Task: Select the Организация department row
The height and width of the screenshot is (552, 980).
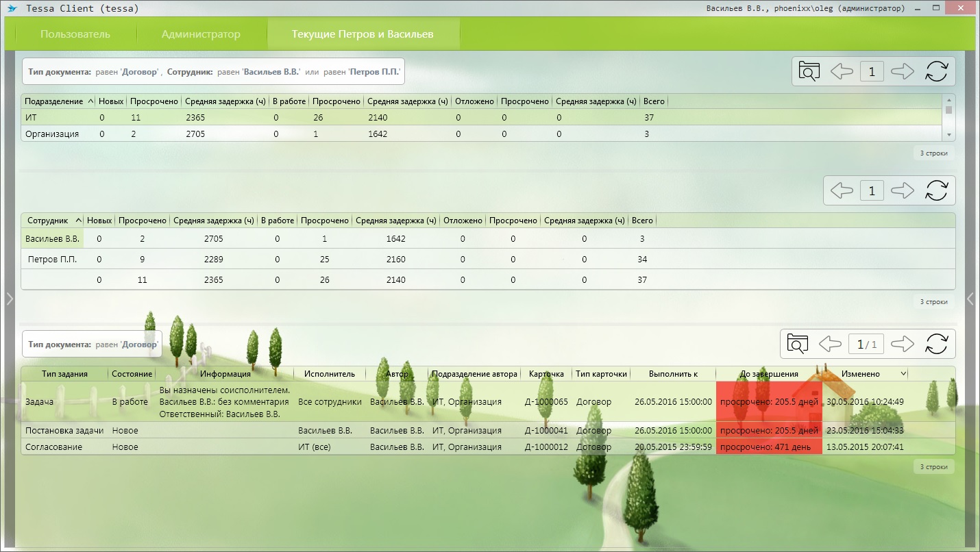Action: [x=482, y=134]
